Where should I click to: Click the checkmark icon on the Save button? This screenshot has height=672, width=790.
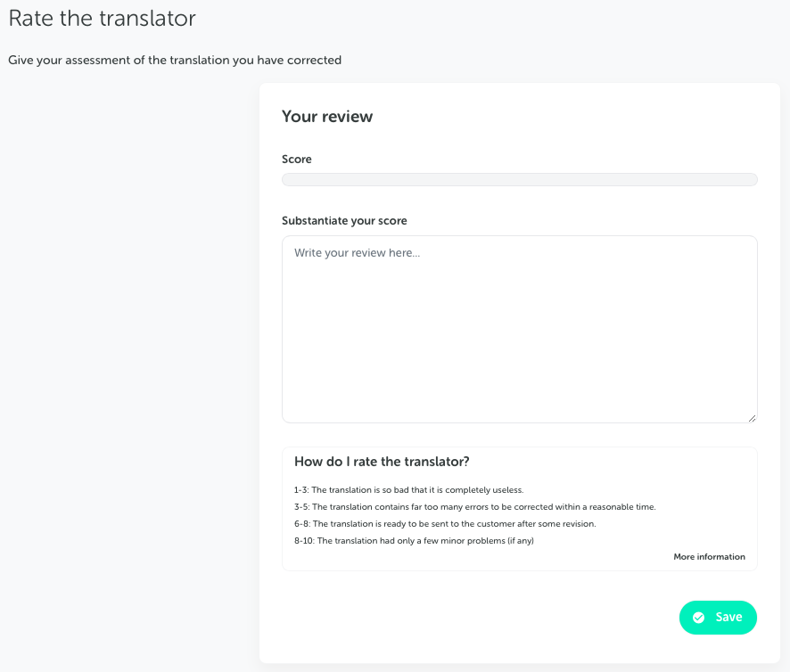[x=699, y=618]
